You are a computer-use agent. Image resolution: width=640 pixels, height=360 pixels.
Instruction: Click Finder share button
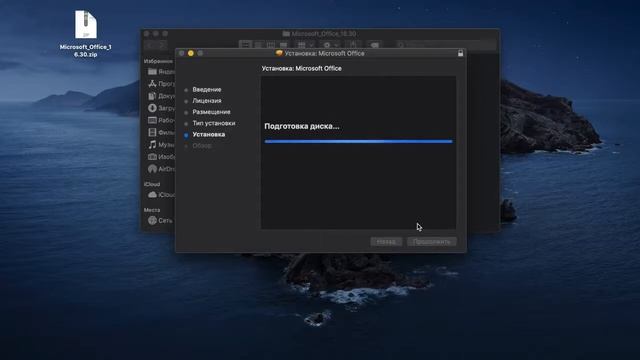point(353,44)
